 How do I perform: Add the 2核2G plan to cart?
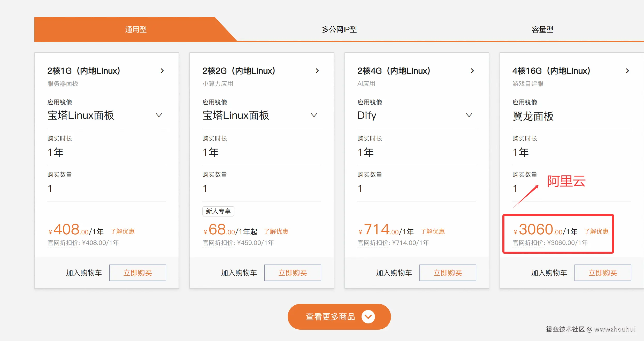239,273
